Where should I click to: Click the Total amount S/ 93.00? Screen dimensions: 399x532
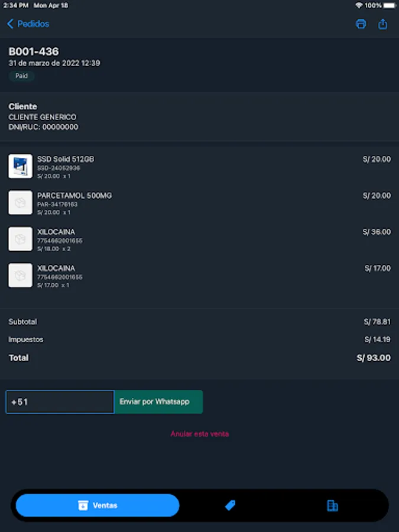click(x=374, y=358)
